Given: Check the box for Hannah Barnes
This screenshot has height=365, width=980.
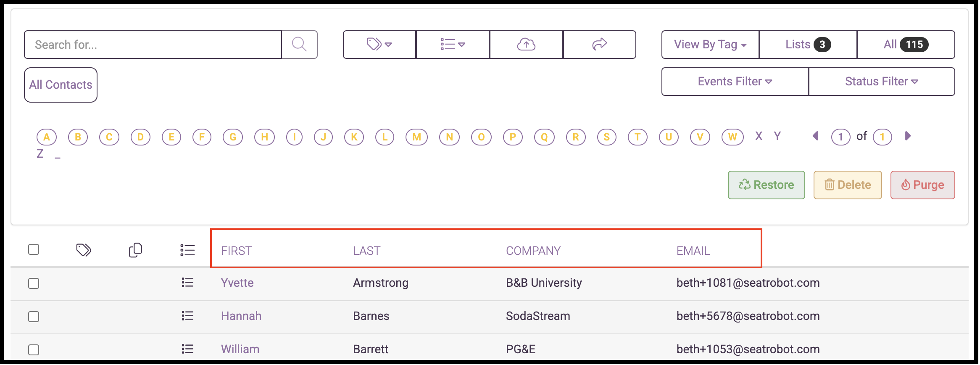Looking at the screenshot, I should (x=34, y=317).
